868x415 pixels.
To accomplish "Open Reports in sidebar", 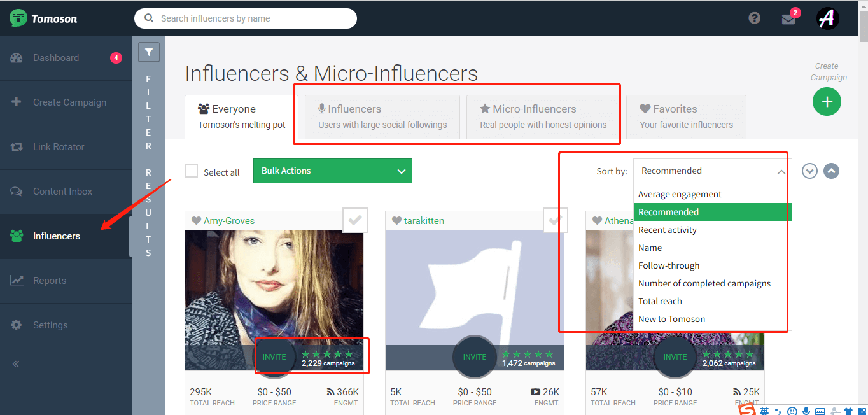I will pos(66,281).
